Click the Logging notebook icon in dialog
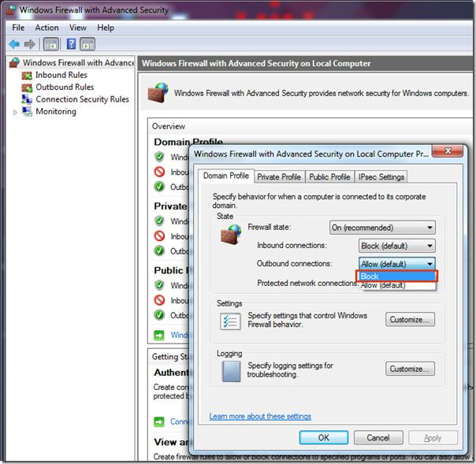 [231, 372]
